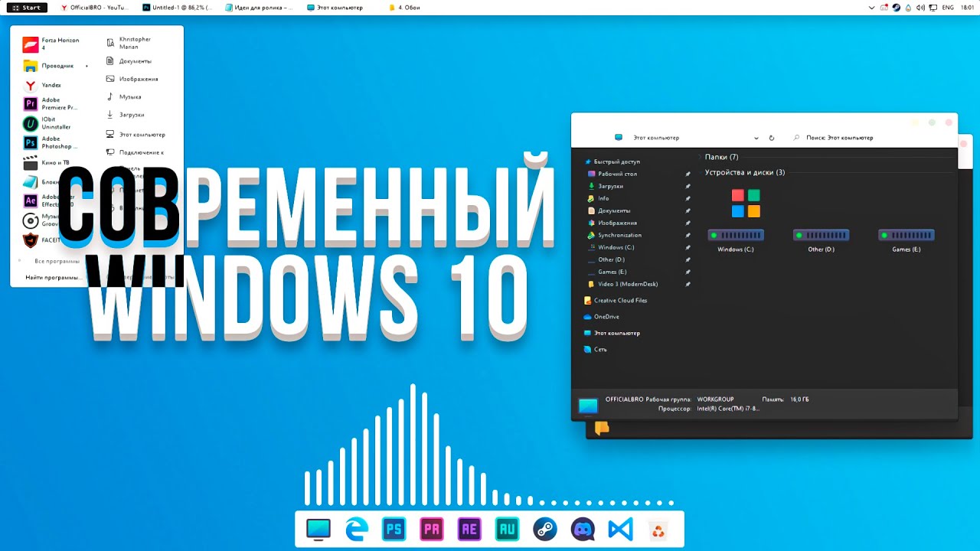This screenshot has height=551, width=980.
Task: Click the Groove music icon in Start menu
Action: (x=30, y=221)
